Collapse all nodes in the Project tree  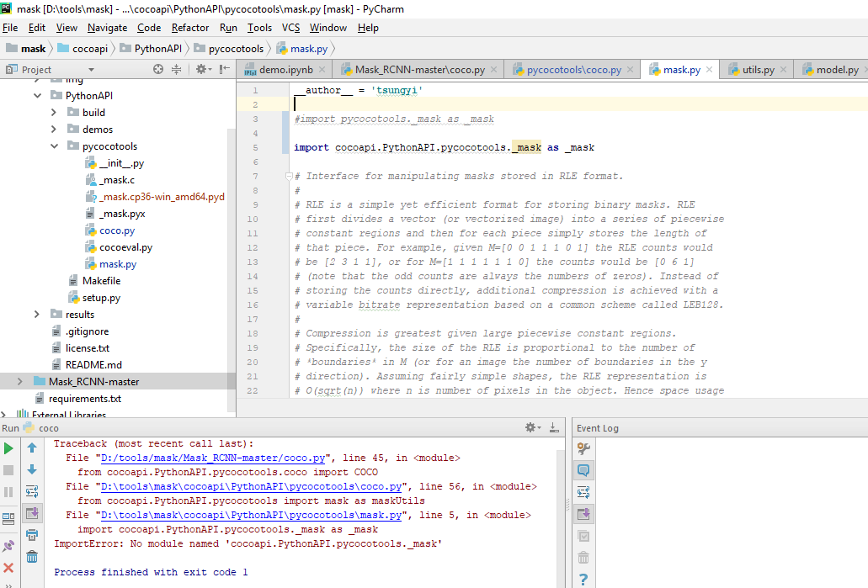[177, 69]
